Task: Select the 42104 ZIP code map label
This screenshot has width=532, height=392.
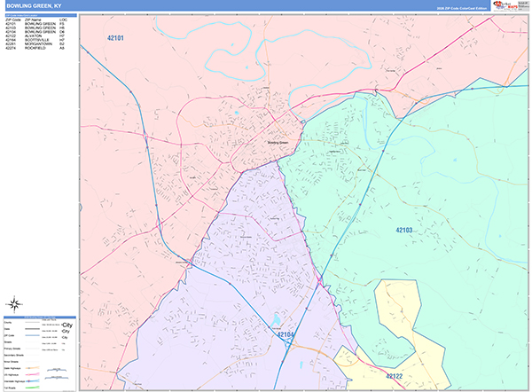Action: (285, 336)
